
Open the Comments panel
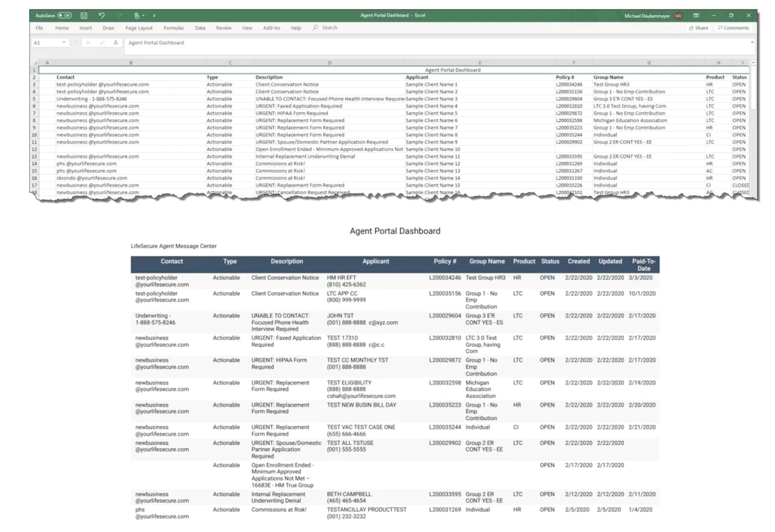tap(734, 28)
